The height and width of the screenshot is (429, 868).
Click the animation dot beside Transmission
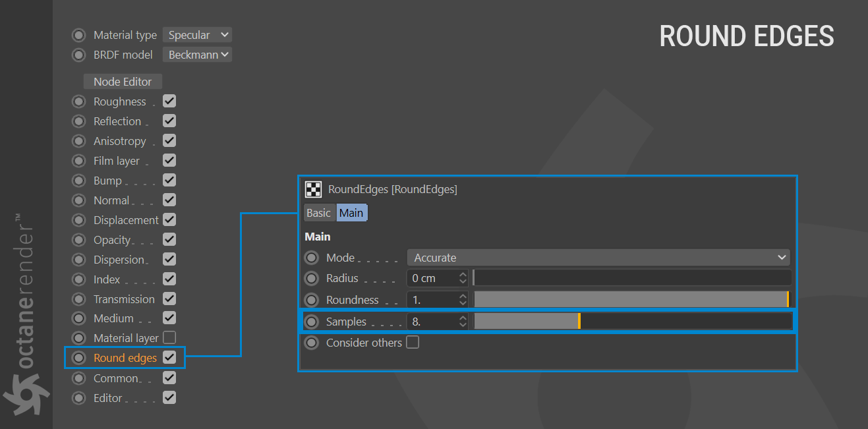tap(79, 299)
